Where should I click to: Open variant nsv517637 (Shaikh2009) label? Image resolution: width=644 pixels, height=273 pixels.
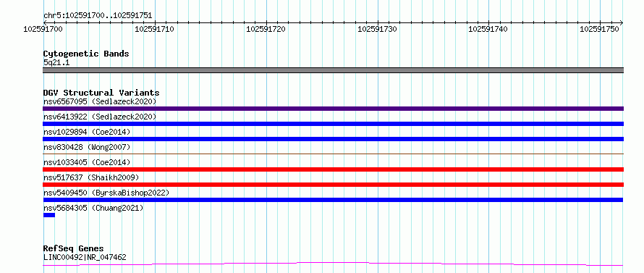click(x=91, y=177)
